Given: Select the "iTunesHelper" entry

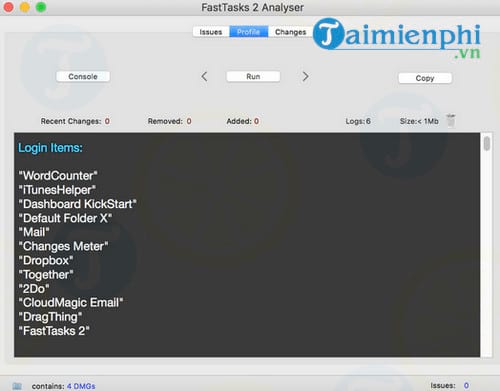Looking at the screenshot, I should (x=57, y=190).
